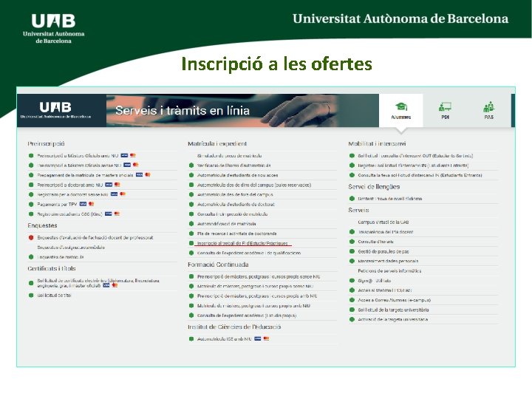Open Inscripció al treball de Fi d'Estudis/Pràctiques
The width and height of the screenshot is (532, 399).
click(242, 243)
